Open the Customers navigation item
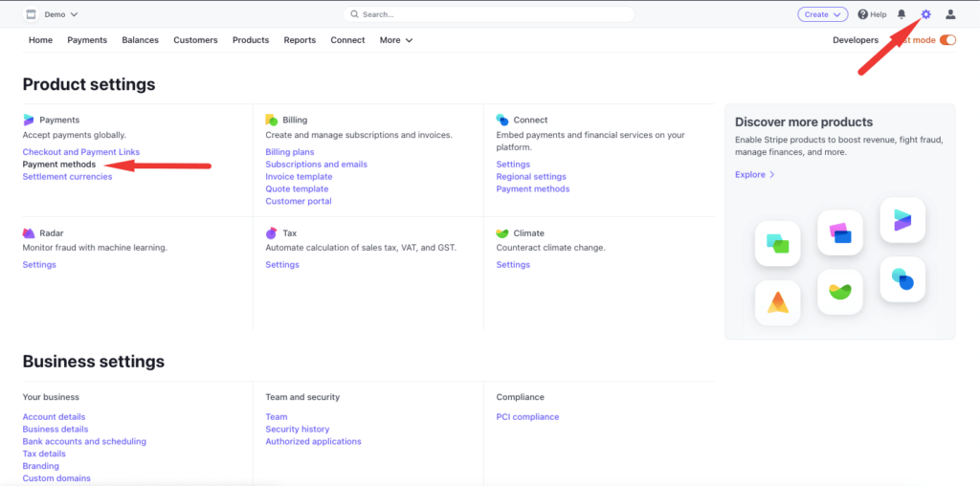 [195, 40]
